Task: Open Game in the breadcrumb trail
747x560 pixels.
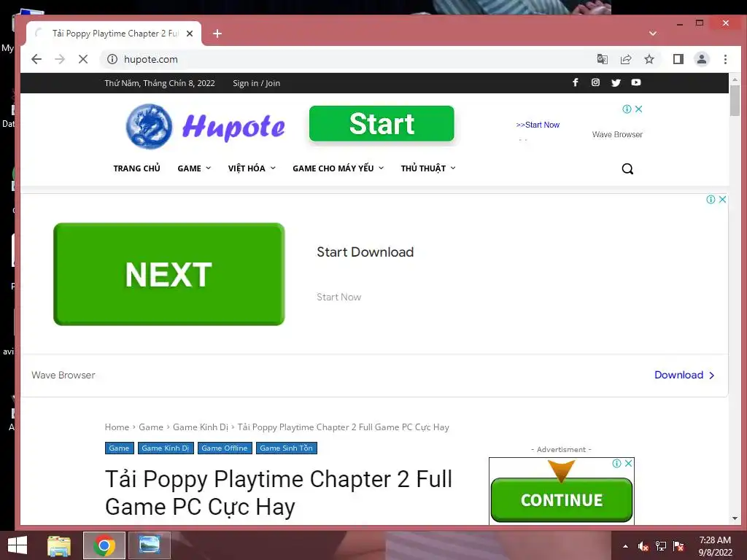Action: click(151, 427)
